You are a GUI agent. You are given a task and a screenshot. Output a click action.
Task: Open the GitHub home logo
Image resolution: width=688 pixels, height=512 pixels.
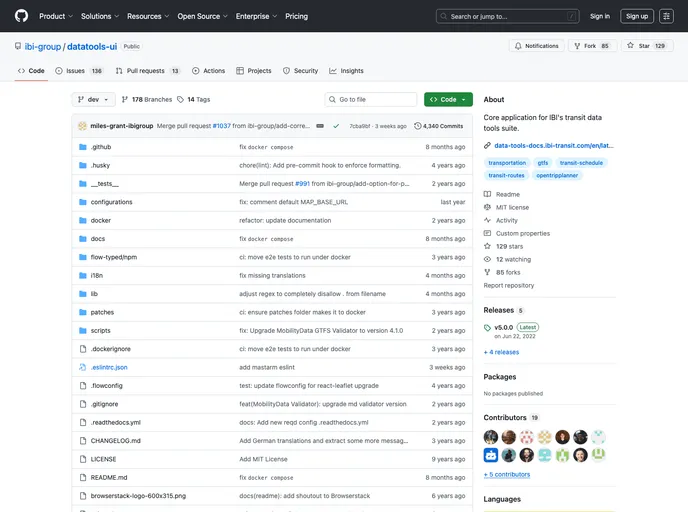coord(21,16)
